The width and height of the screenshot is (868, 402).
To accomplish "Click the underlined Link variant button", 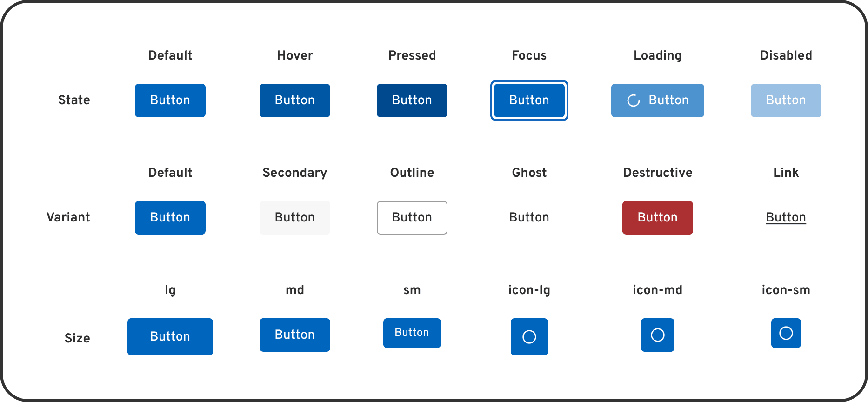I will 786,217.
